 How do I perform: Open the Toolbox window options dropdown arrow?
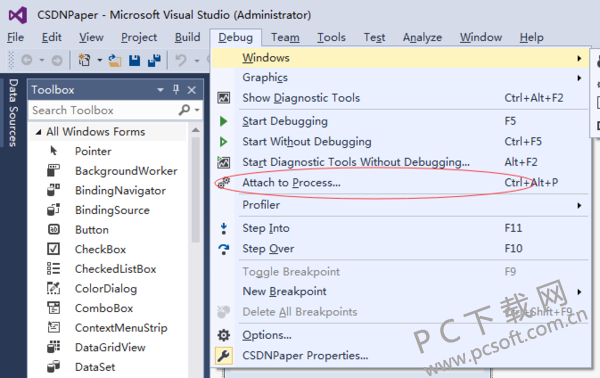click(160, 90)
